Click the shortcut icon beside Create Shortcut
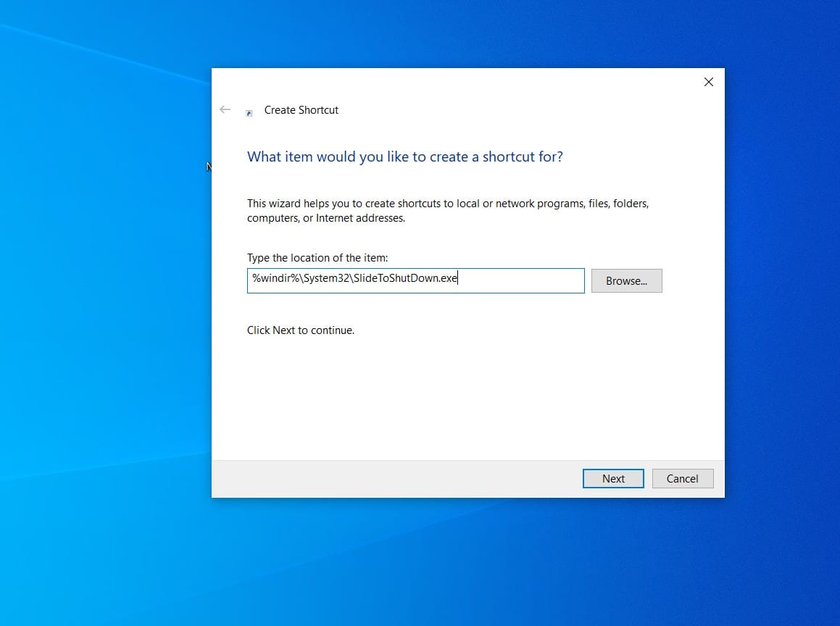The image size is (840, 626). 249,113
